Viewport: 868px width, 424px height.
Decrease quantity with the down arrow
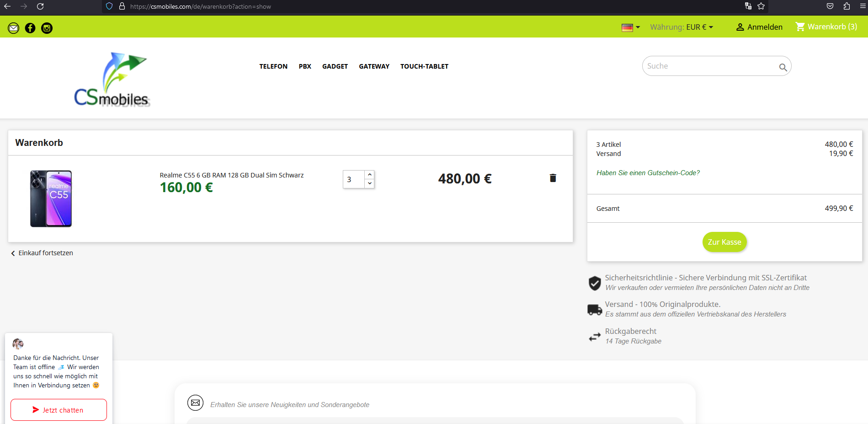pos(370,183)
